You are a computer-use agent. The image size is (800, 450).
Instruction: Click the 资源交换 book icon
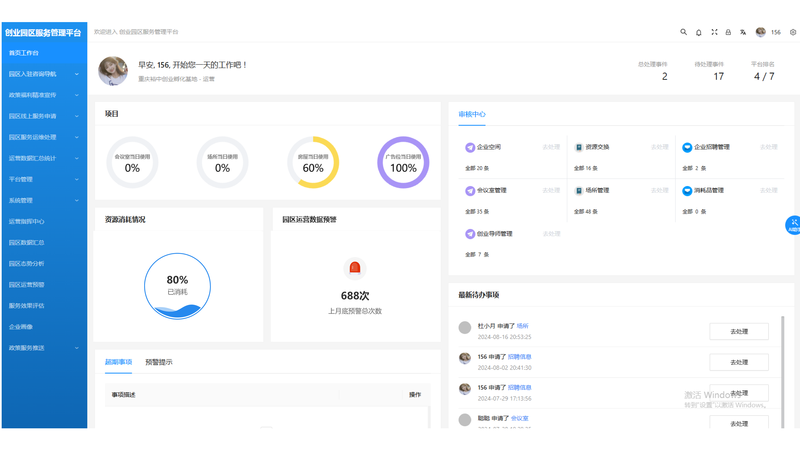point(579,147)
